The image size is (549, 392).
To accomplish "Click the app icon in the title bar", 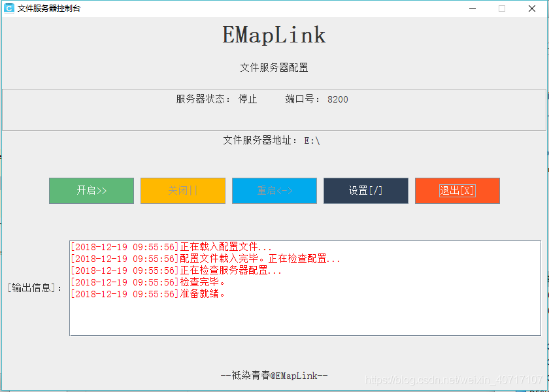I will [8, 8].
